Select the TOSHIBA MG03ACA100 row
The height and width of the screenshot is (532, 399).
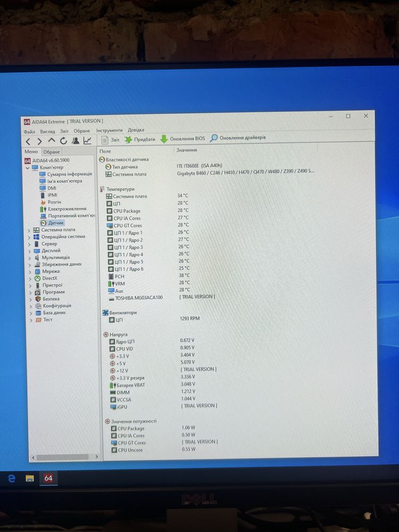(x=162, y=297)
